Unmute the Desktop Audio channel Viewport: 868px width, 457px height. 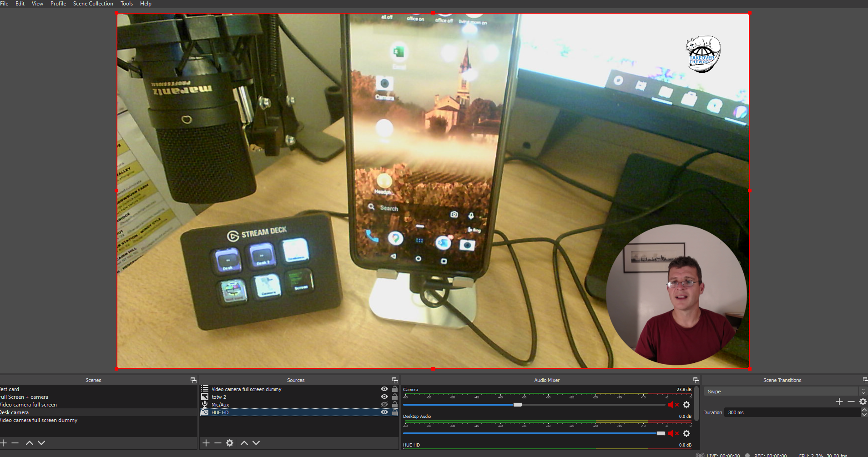[x=673, y=433]
